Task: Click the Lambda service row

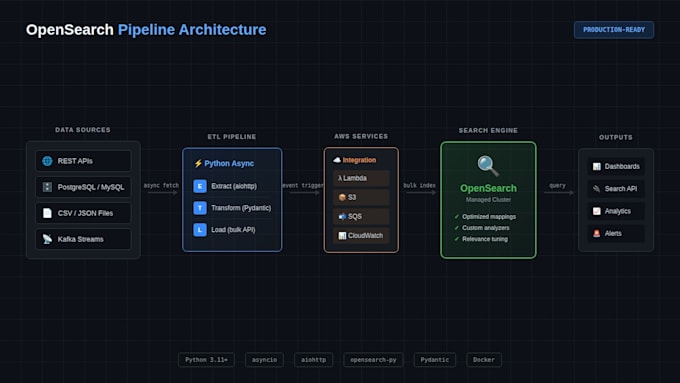Action: pos(361,178)
